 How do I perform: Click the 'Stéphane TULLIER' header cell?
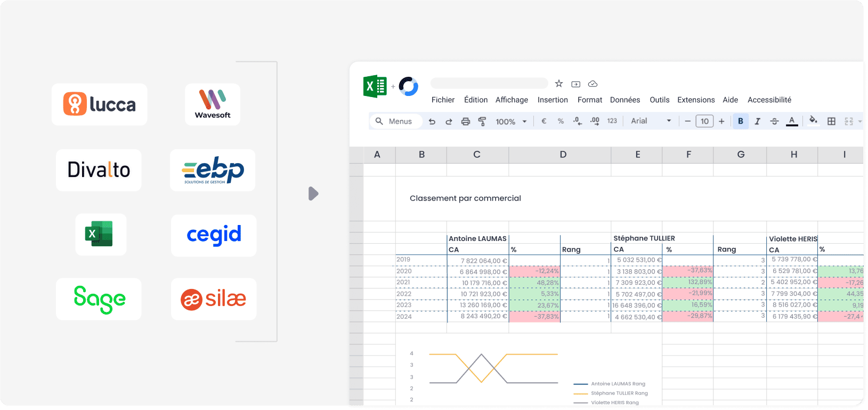pyautogui.click(x=644, y=238)
